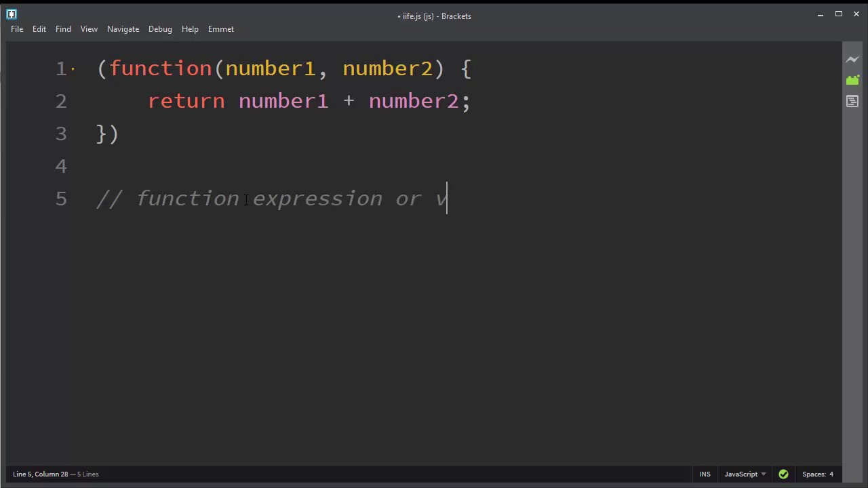Open the Debug menu
868x488 pixels.
(160, 29)
